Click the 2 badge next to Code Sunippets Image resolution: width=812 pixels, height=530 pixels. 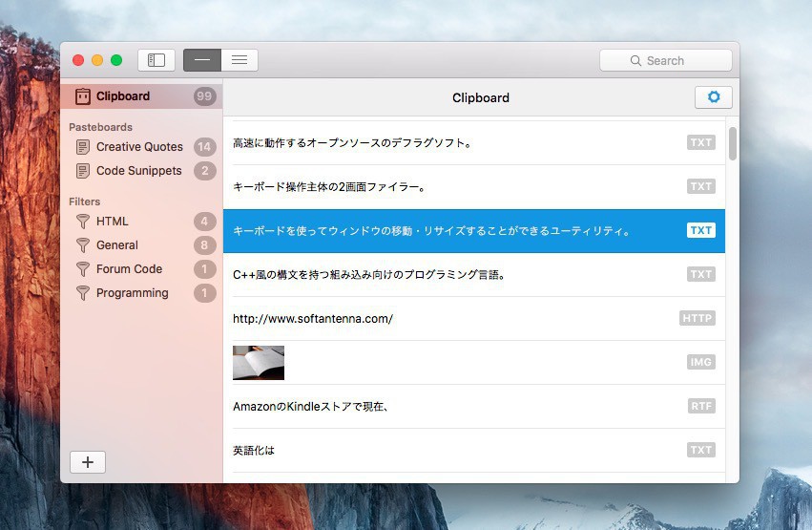pyautogui.click(x=204, y=171)
